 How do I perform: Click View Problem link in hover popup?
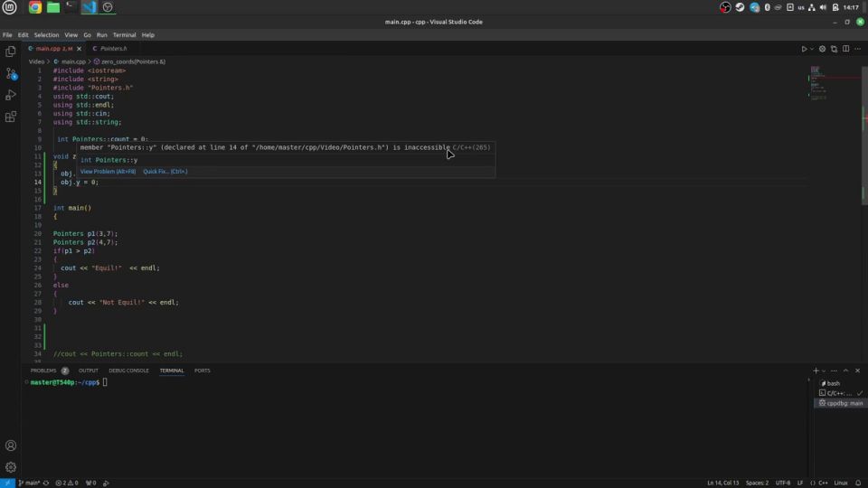click(x=108, y=172)
